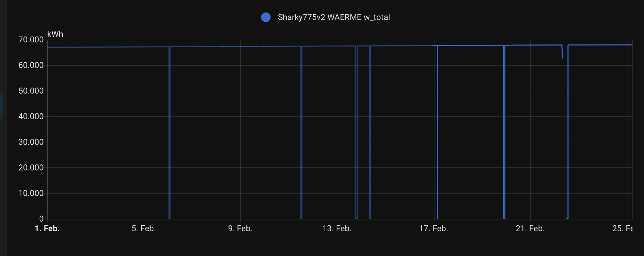The width and height of the screenshot is (644, 256).
Task: Click the 40.000 y-axis label
Action: point(31,116)
